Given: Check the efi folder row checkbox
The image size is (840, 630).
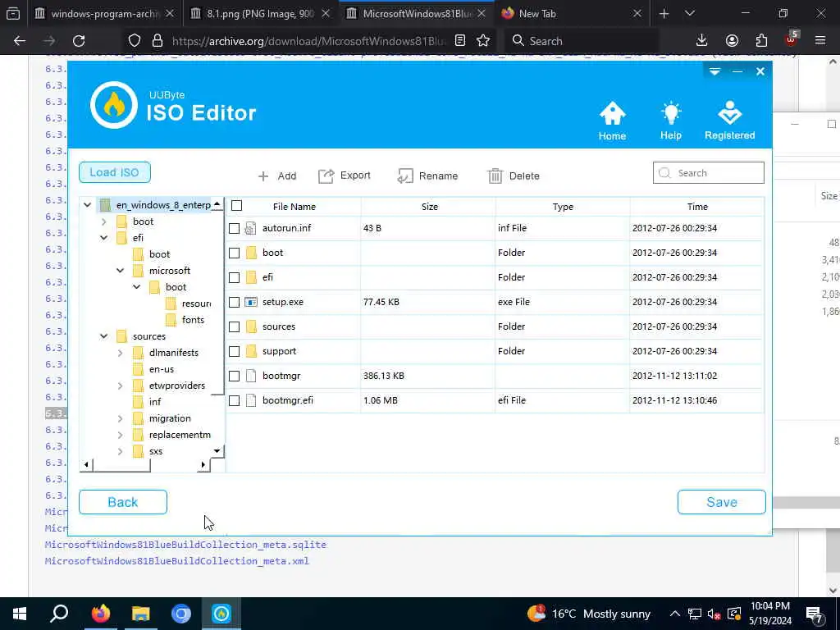Looking at the screenshot, I should [x=234, y=277].
